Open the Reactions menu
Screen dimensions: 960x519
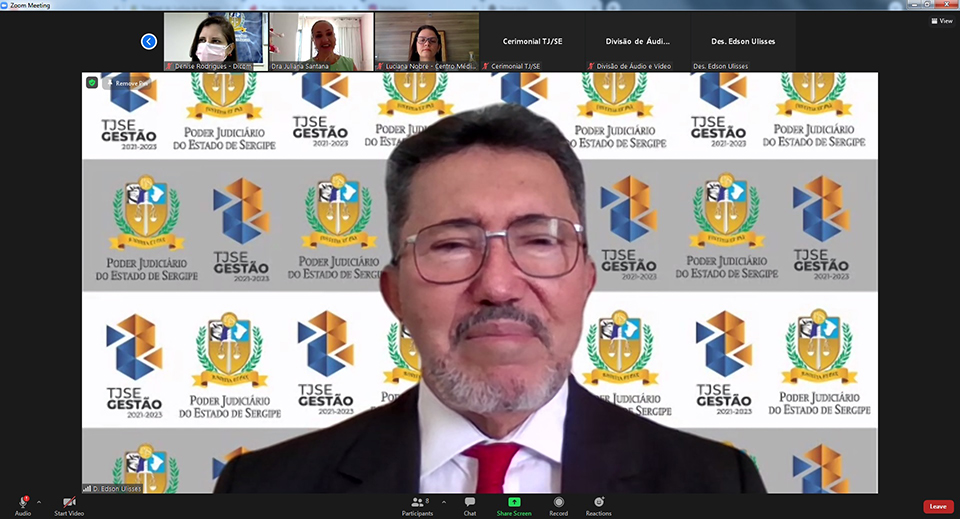tap(598, 505)
